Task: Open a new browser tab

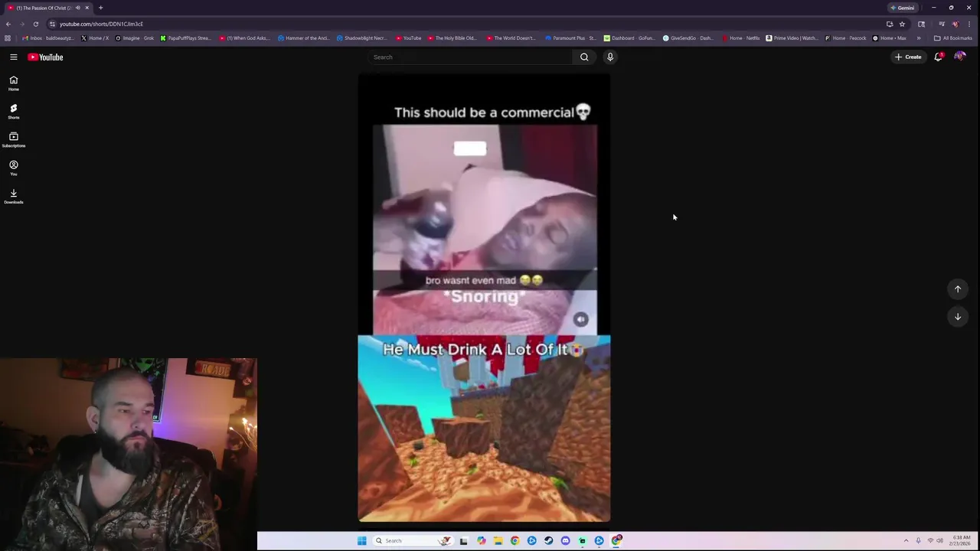Action: 100,8
